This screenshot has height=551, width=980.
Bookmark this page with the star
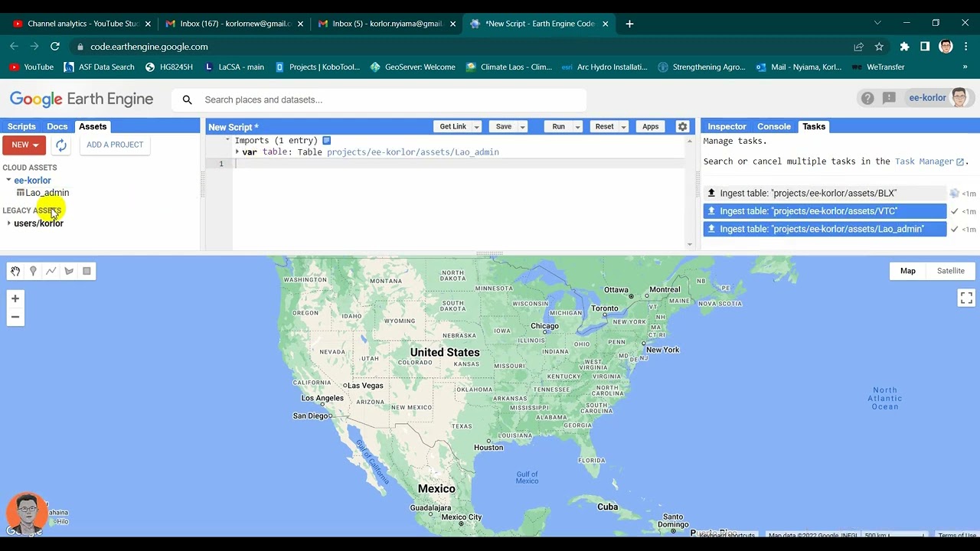pyautogui.click(x=879, y=47)
